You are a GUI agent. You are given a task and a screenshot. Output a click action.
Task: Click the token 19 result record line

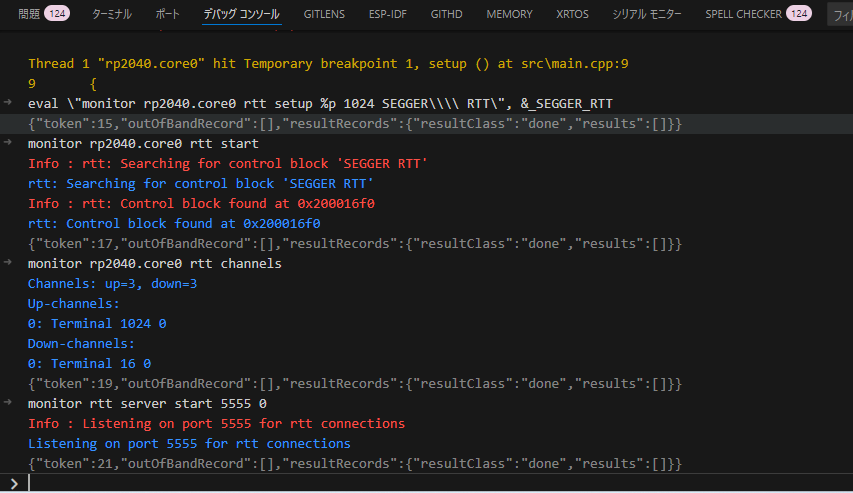(x=355, y=384)
